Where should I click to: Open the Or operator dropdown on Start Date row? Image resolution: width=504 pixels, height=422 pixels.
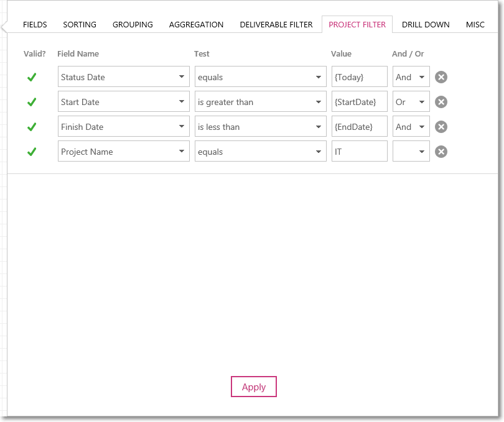click(411, 101)
